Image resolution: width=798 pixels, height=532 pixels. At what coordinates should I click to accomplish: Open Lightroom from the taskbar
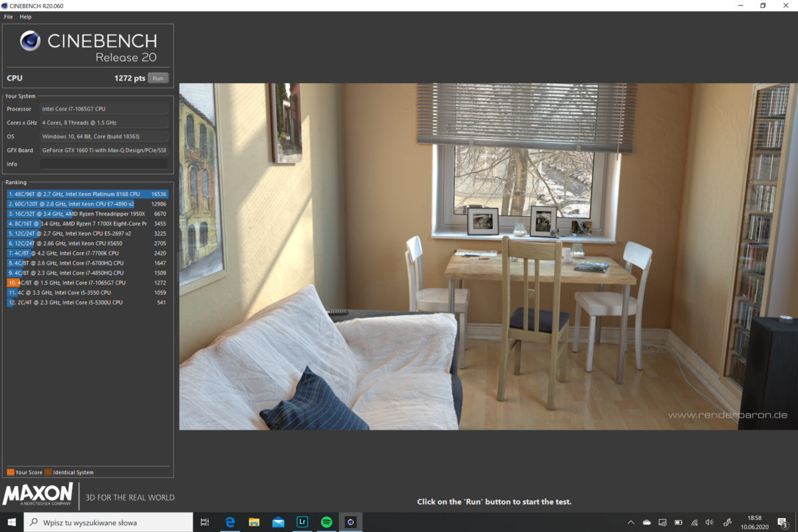[x=302, y=522]
